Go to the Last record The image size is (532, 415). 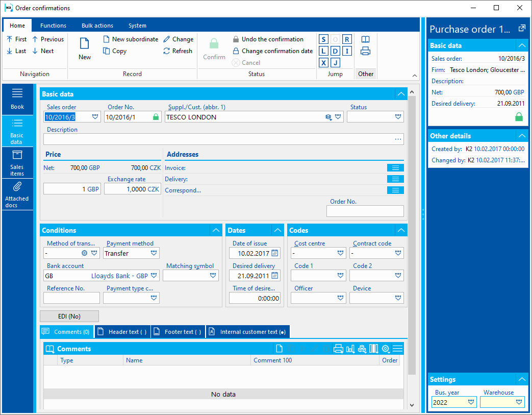[x=16, y=51]
